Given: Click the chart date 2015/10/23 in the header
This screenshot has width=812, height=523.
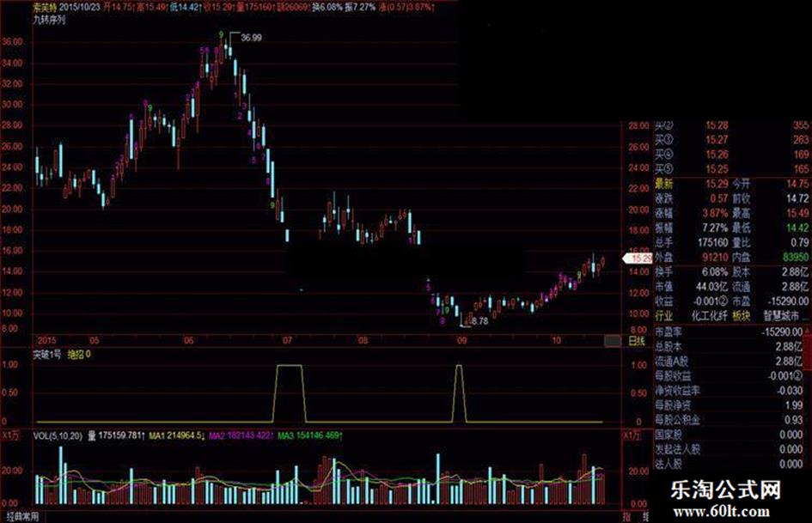Looking at the screenshot, I should click(80, 7).
